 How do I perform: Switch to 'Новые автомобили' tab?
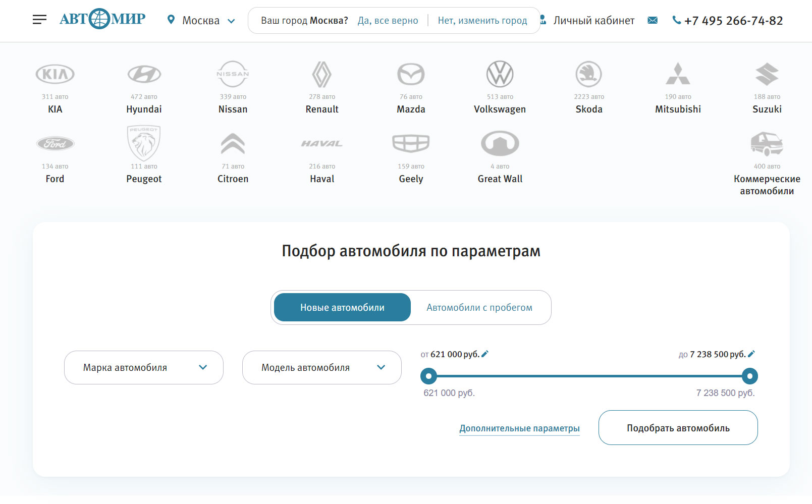pyautogui.click(x=342, y=307)
